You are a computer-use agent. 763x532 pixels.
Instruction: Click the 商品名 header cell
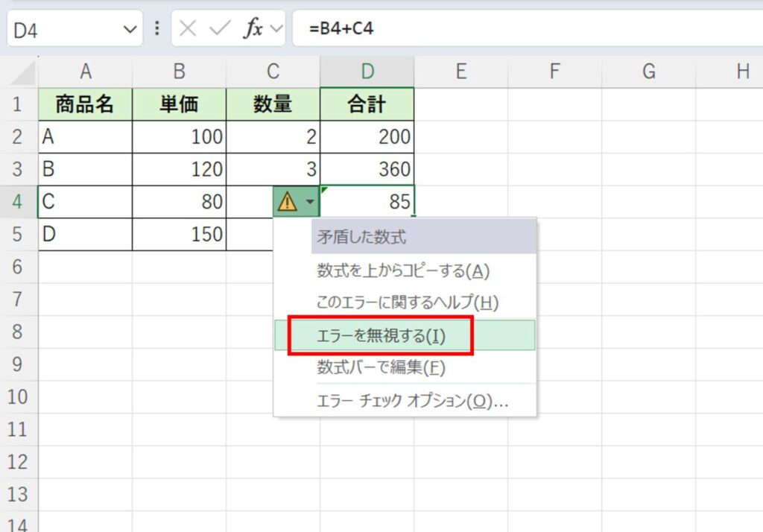[x=85, y=104]
